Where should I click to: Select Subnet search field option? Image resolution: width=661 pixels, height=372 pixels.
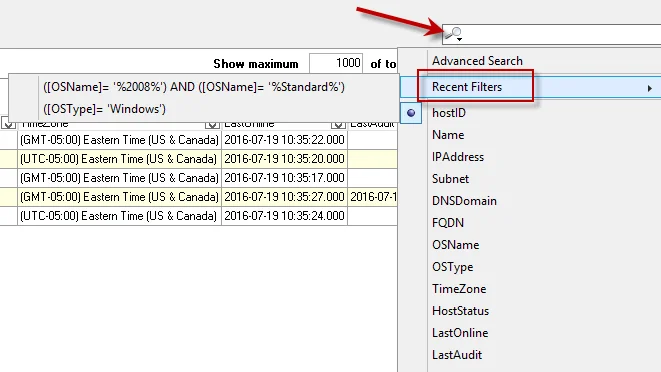click(450, 179)
